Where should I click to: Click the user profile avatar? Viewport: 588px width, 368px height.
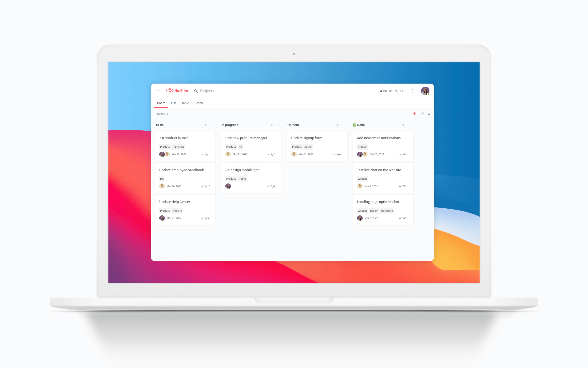pos(425,91)
